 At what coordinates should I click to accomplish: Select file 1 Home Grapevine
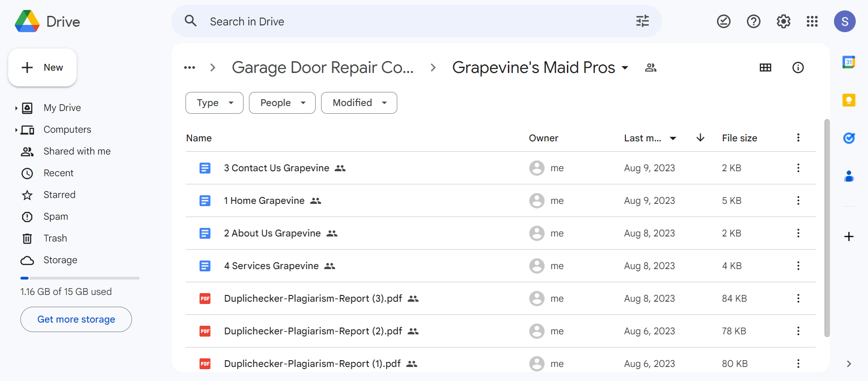click(x=501, y=201)
